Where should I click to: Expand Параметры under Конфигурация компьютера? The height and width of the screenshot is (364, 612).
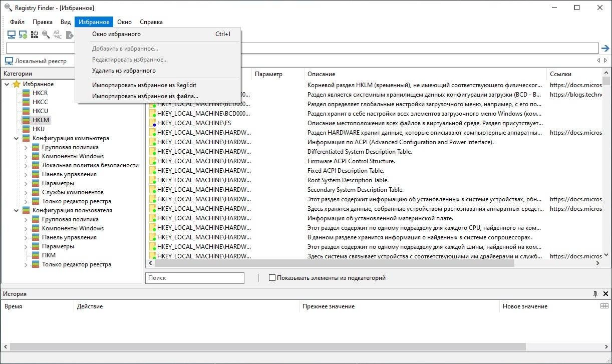click(x=26, y=183)
